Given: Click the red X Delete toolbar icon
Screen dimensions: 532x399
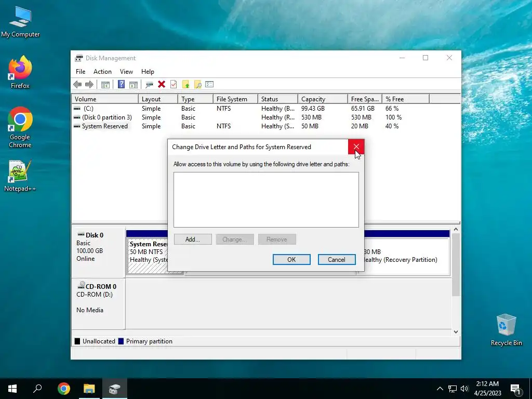Looking at the screenshot, I should (162, 85).
